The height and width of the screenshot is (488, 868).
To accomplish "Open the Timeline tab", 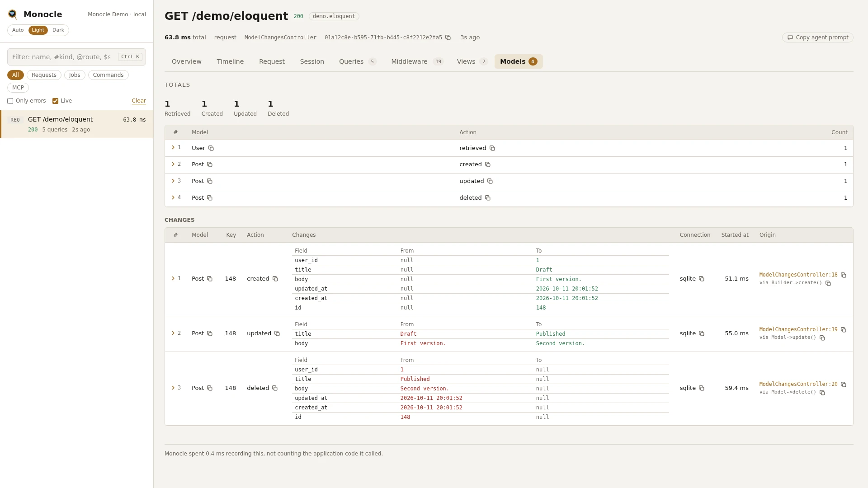I will [x=230, y=61].
